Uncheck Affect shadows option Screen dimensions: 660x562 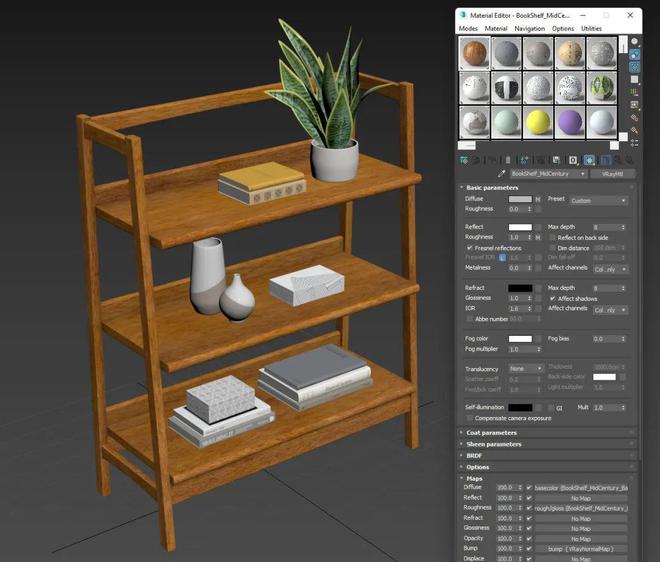tap(552, 298)
